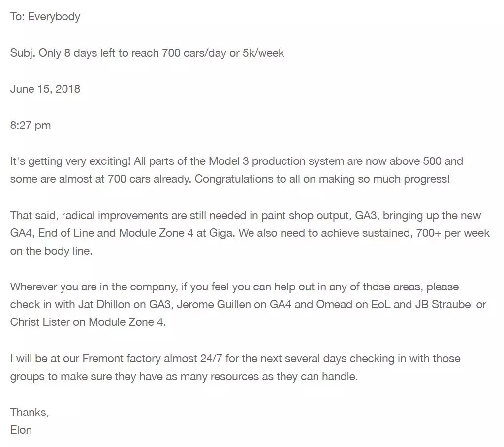
Task: Click the words 'Fremont factory'
Action: [122, 358]
